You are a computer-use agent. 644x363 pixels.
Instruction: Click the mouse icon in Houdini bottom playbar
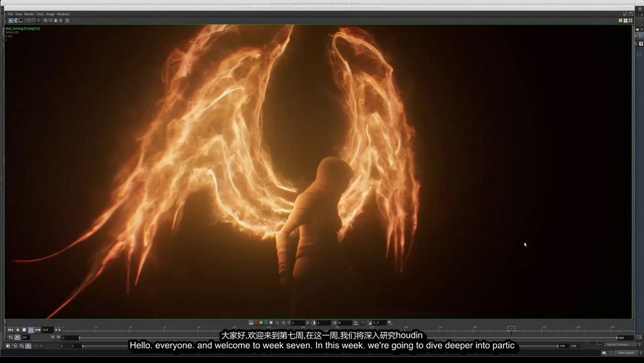(x=15, y=346)
